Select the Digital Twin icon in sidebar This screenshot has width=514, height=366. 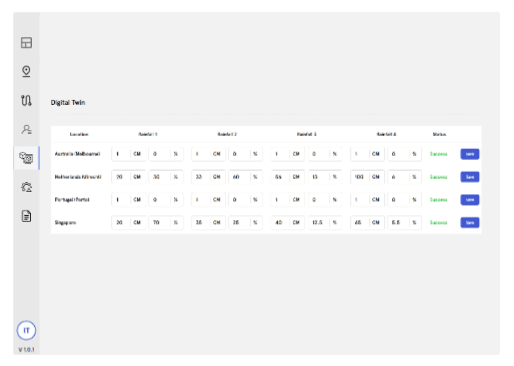tap(26, 158)
